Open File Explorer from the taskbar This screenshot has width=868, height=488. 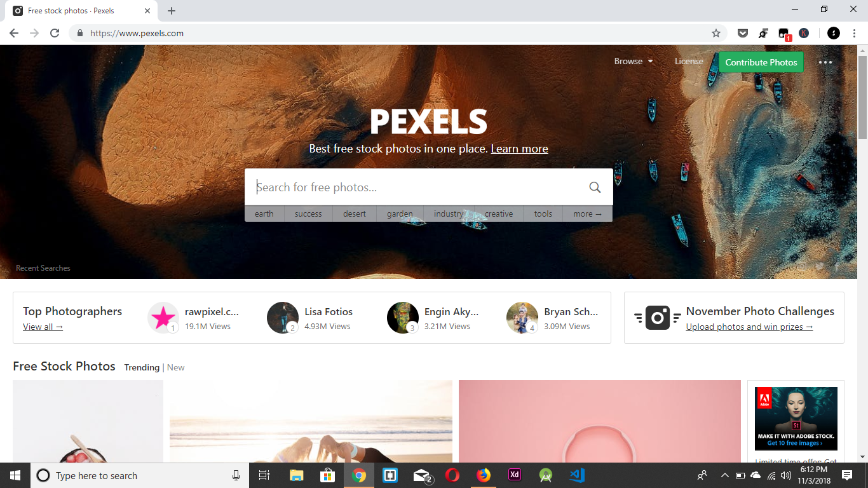point(297,475)
